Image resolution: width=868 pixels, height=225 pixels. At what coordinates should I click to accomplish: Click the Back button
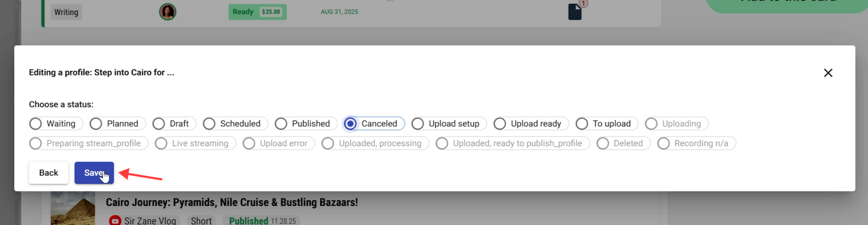coord(49,173)
